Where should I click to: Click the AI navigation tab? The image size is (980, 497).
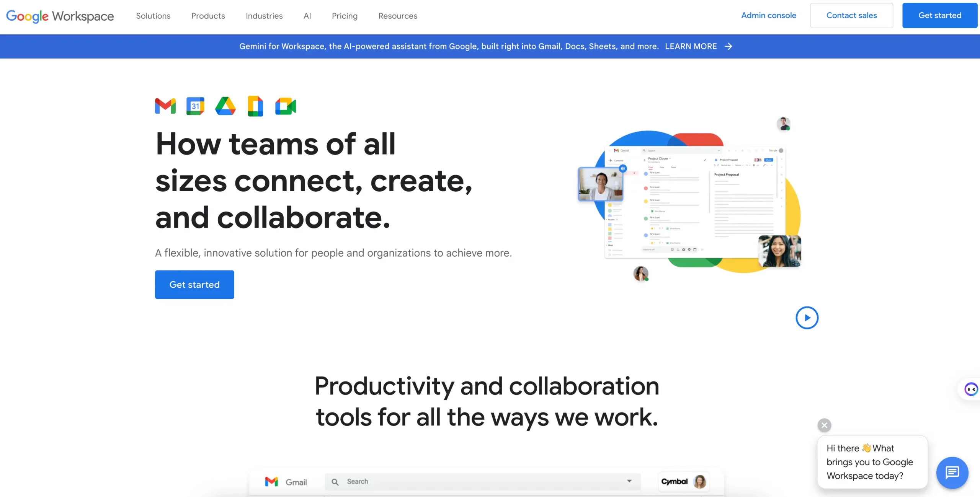pyautogui.click(x=307, y=15)
